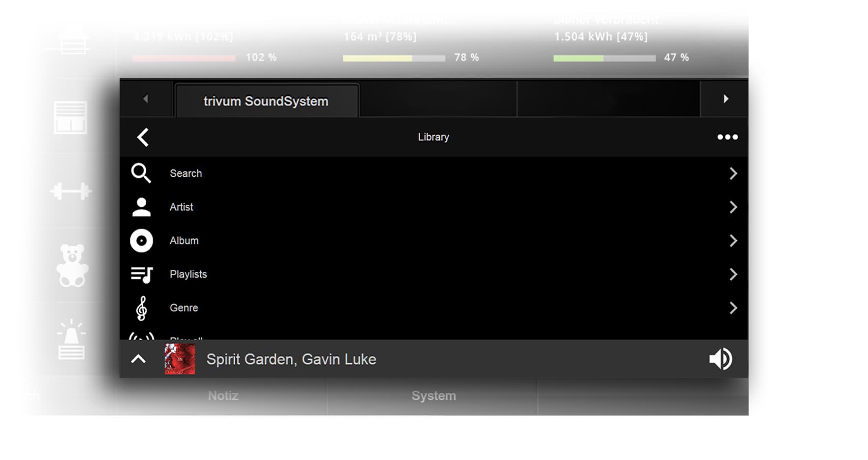The image size is (868, 460).
Task: Select the Search menu entry
Action: 434,173
